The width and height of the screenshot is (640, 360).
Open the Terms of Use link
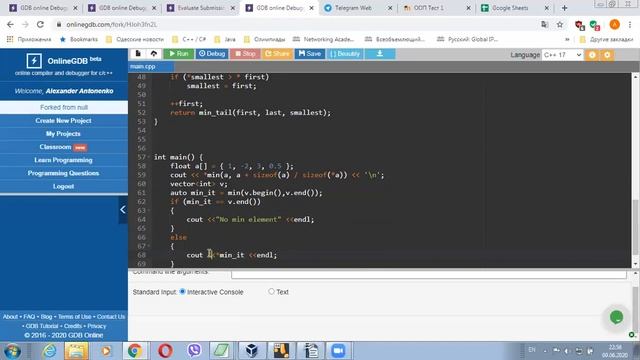click(74, 316)
